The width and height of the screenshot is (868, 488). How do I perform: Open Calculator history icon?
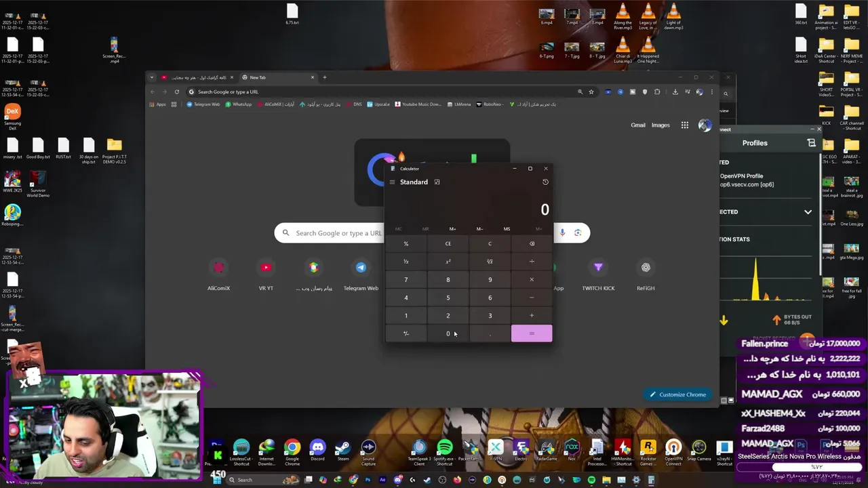(545, 182)
